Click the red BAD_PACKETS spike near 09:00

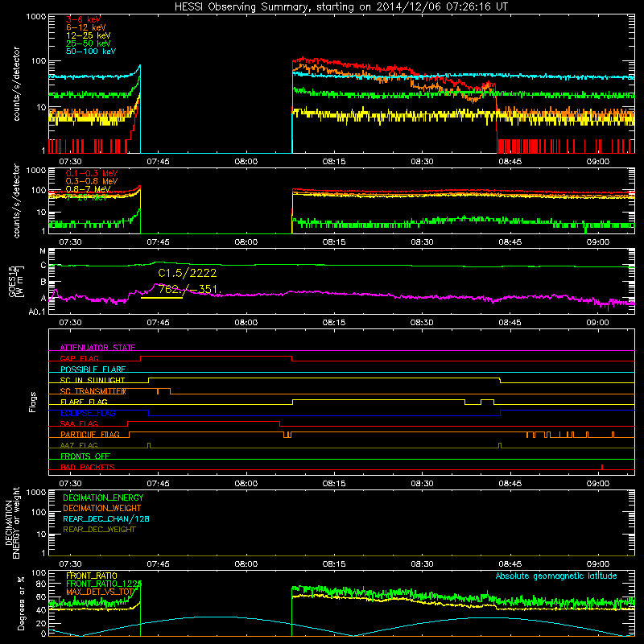pyautogui.click(x=602, y=467)
